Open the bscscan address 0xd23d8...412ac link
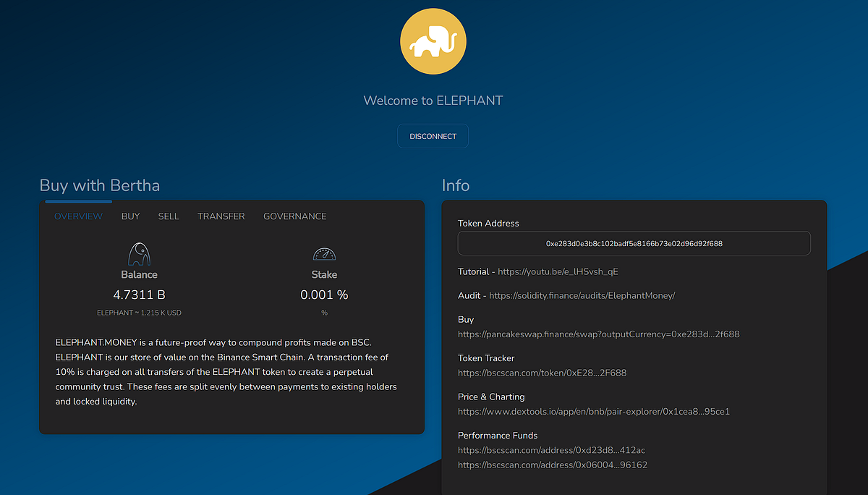Viewport: 868px width, 495px height. 551,450
